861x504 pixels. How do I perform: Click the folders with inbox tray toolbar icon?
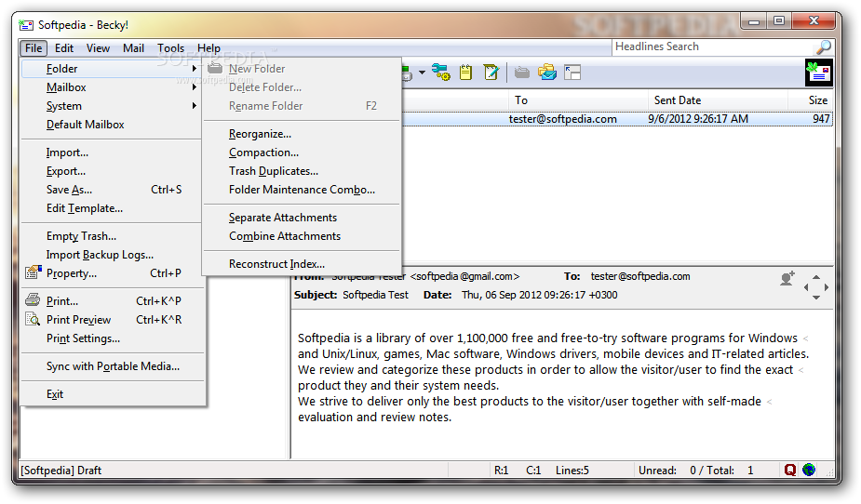547,73
